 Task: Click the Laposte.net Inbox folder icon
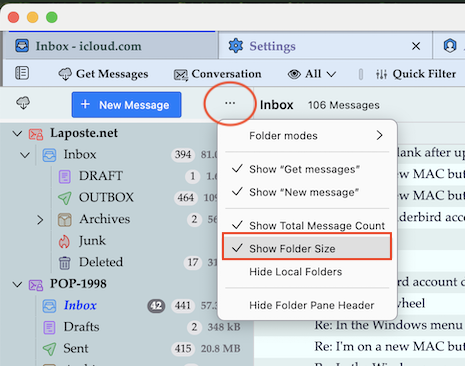49,155
